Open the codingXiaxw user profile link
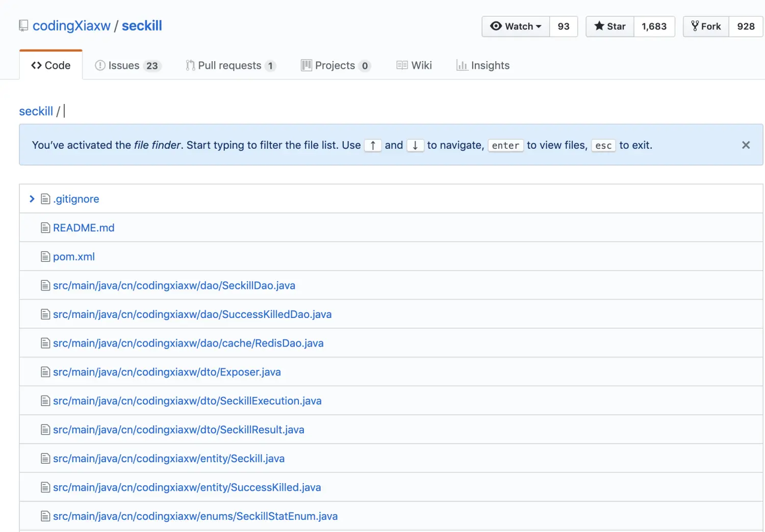The width and height of the screenshot is (765, 532). (71, 26)
